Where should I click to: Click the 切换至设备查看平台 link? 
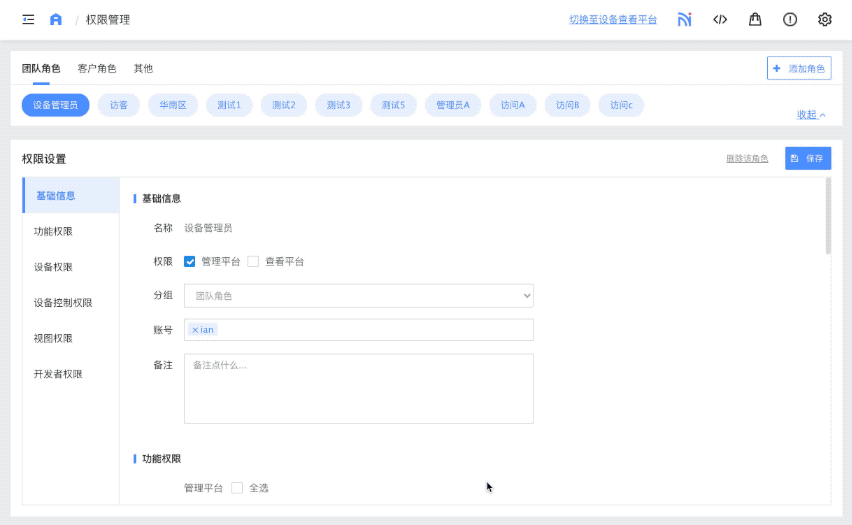(x=613, y=20)
